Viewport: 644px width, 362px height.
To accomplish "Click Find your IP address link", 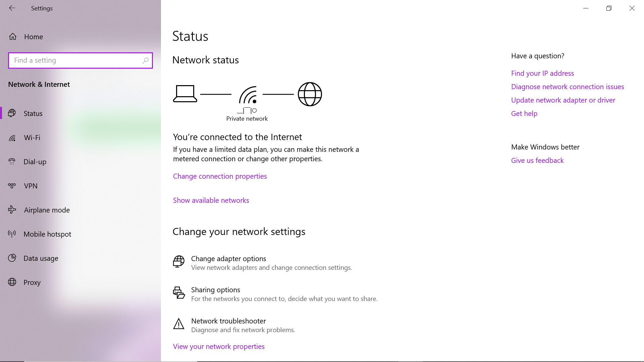I will click(542, 73).
